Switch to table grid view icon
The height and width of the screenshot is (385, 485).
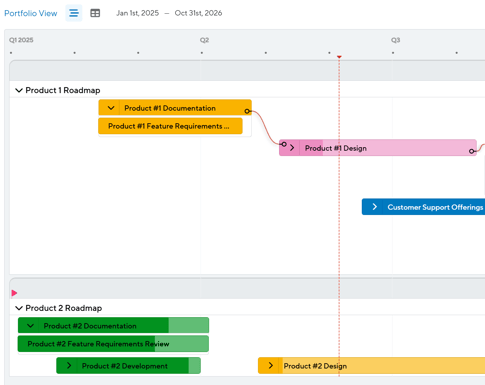point(95,13)
